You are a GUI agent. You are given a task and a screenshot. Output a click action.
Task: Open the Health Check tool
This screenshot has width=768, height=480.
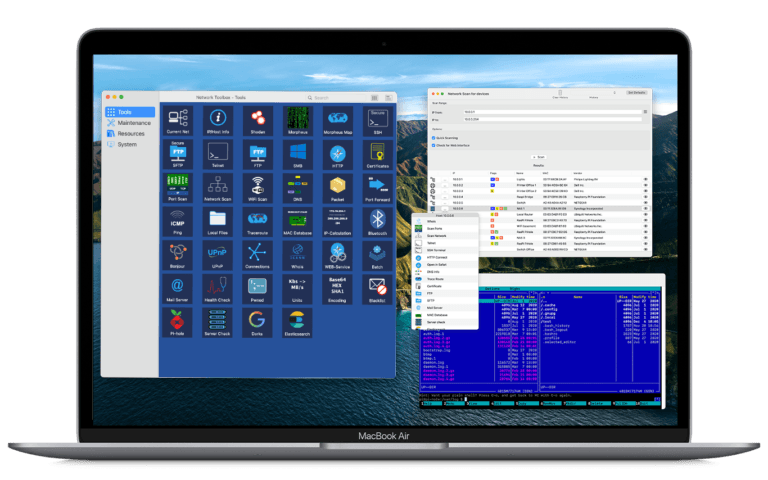click(x=217, y=287)
